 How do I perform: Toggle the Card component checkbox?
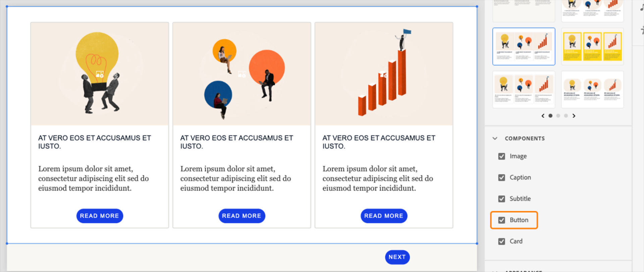[x=502, y=241]
